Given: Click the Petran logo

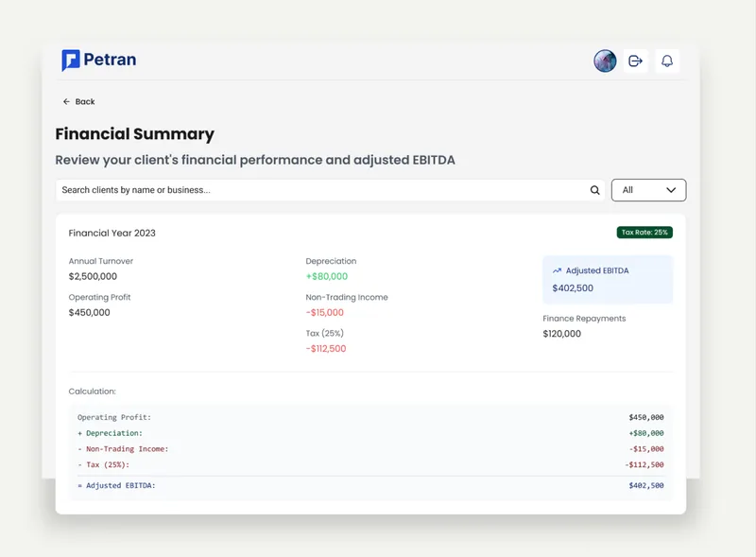Looking at the screenshot, I should [99, 60].
